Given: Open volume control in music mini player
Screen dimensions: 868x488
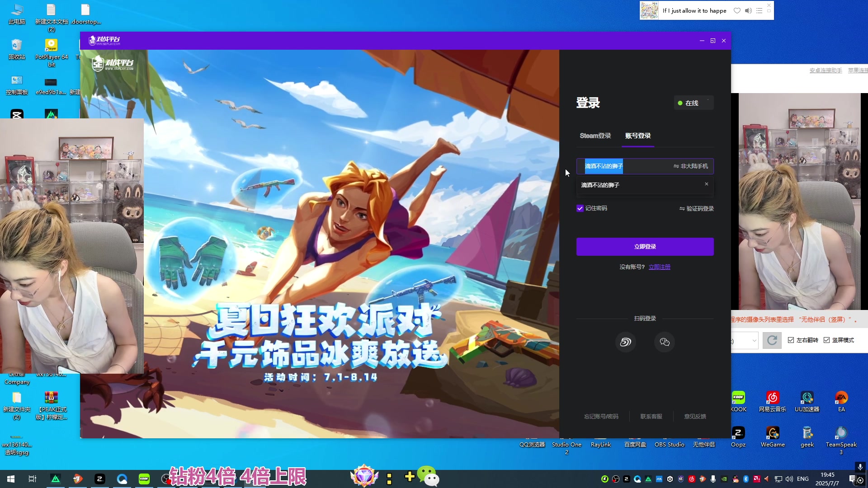Looking at the screenshot, I should [x=748, y=11].
